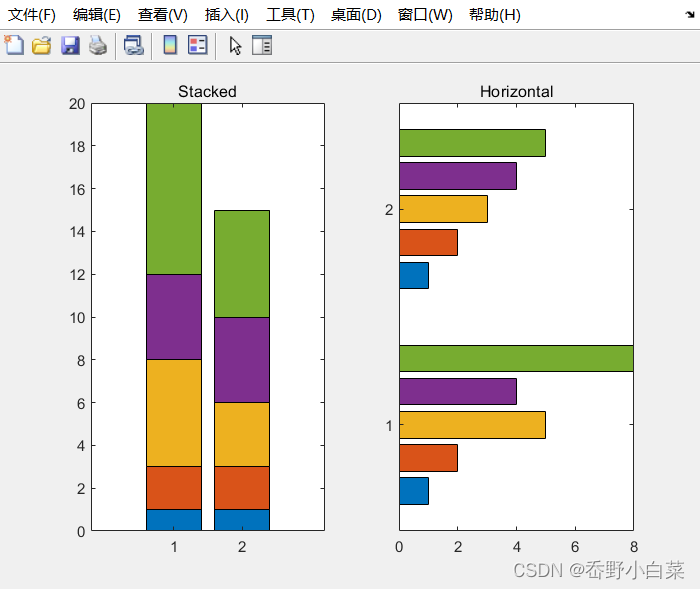The width and height of the screenshot is (700, 589).
Task: Click the y-axis label 12 on Stacked plot
Action: point(77,275)
